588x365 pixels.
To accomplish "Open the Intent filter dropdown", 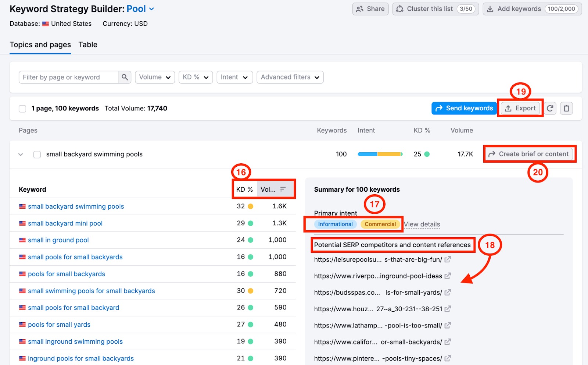I will (234, 77).
